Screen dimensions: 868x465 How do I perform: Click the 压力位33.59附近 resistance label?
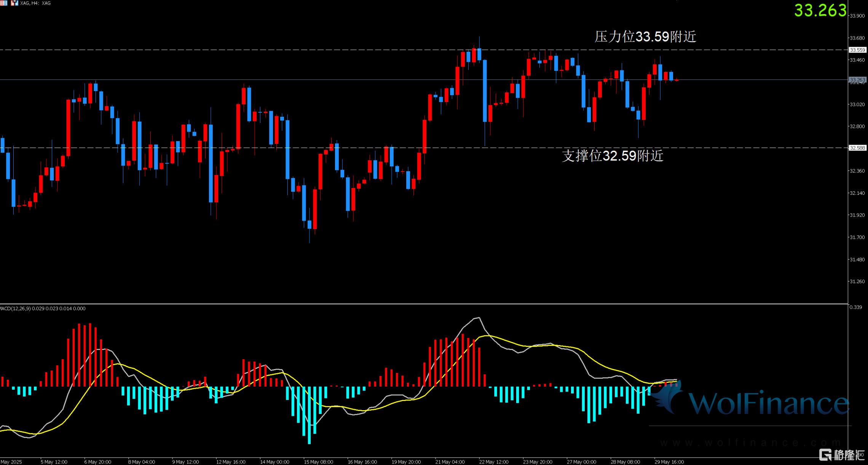click(x=645, y=37)
